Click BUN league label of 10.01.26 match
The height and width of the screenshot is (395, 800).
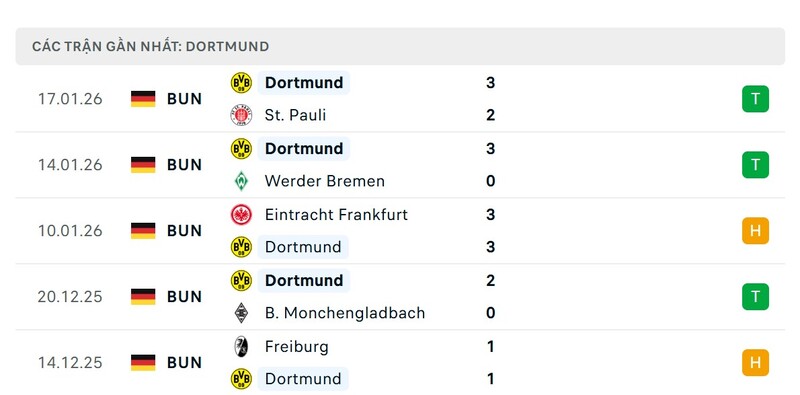click(x=184, y=231)
